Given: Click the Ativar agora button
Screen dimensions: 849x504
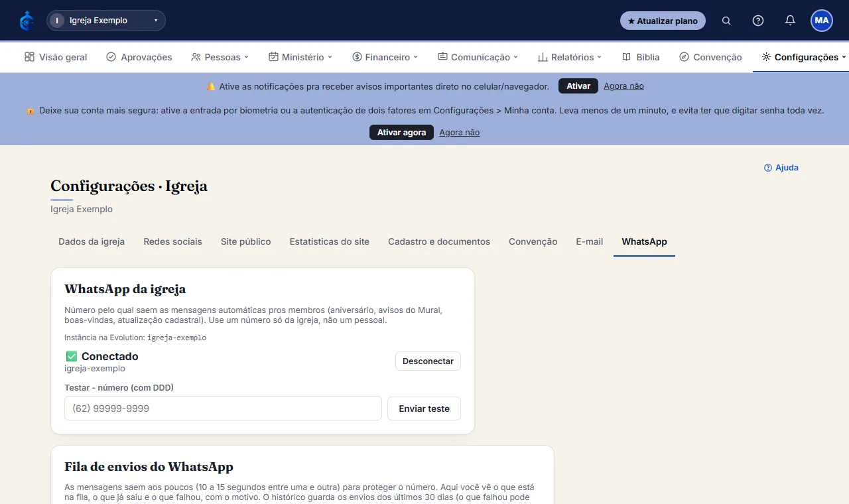Looking at the screenshot, I should click(401, 133).
